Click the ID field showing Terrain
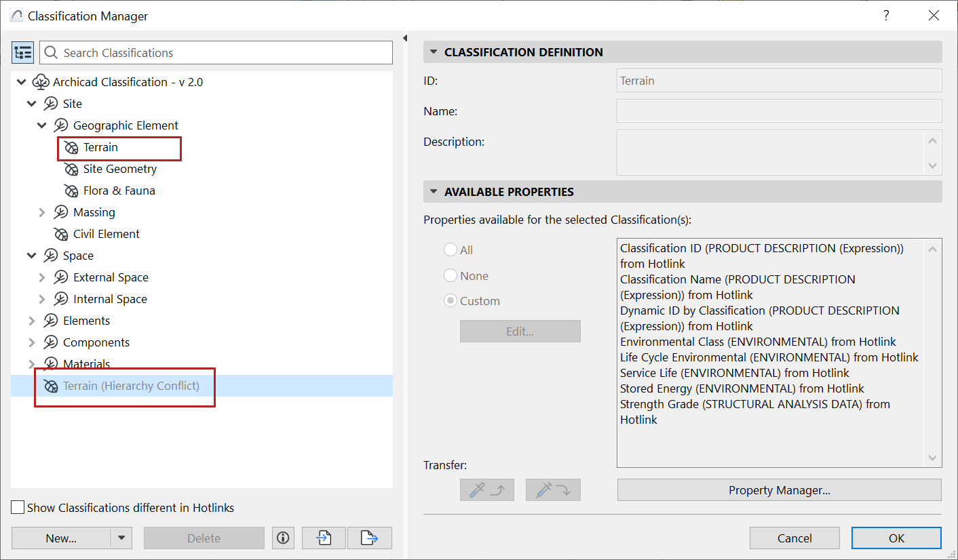Viewport: 958px width, 560px height. (x=779, y=81)
